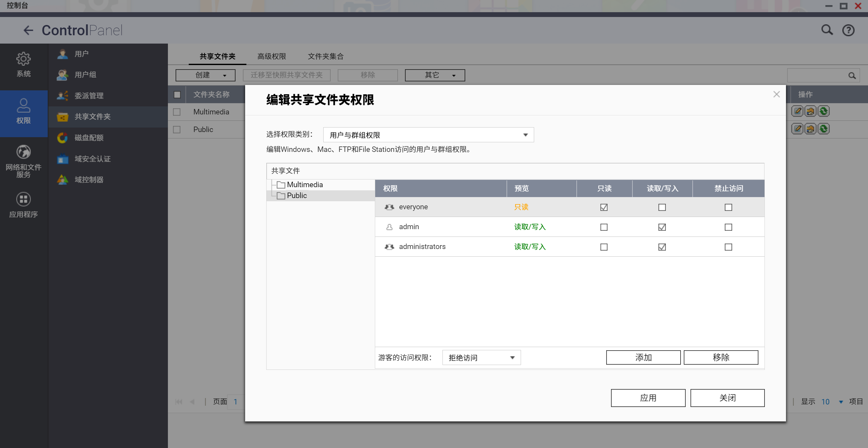
Task: Click refresh icon for the Public row
Action: tap(823, 129)
